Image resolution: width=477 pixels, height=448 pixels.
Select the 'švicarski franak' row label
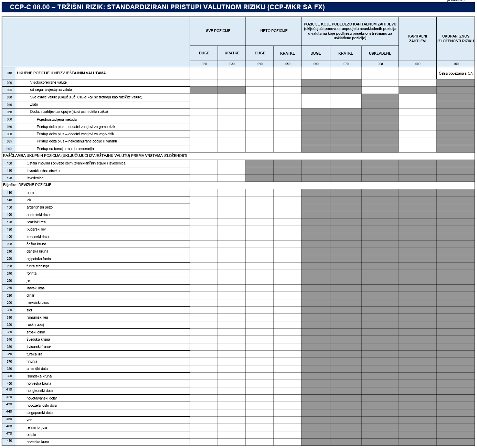coord(39,347)
